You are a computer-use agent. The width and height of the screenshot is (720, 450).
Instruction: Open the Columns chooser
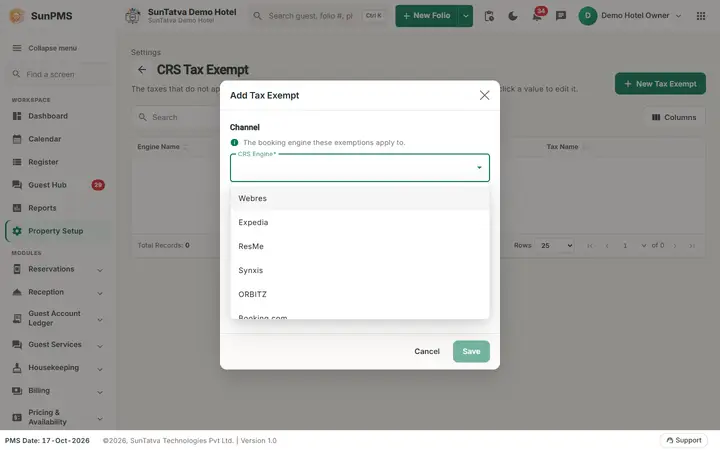[x=674, y=118]
